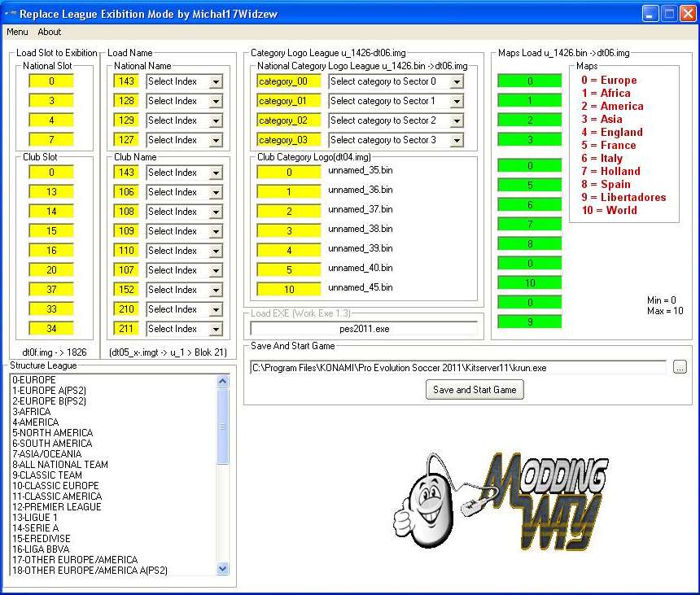Image resolution: width=700 pixels, height=595 pixels.
Task: Select Club Slot value 37
Action: (50, 289)
